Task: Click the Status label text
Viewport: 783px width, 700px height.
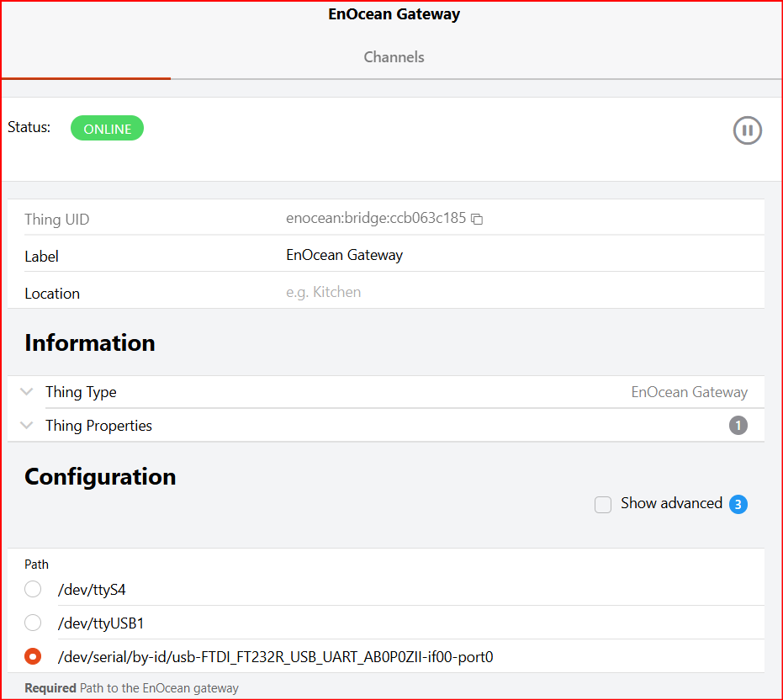Action: [29, 127]
